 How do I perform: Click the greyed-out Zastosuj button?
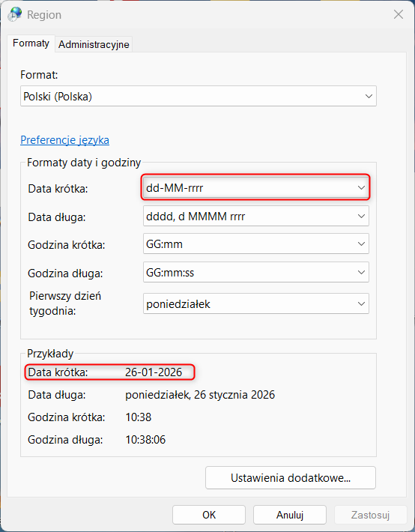click(370, 515)
